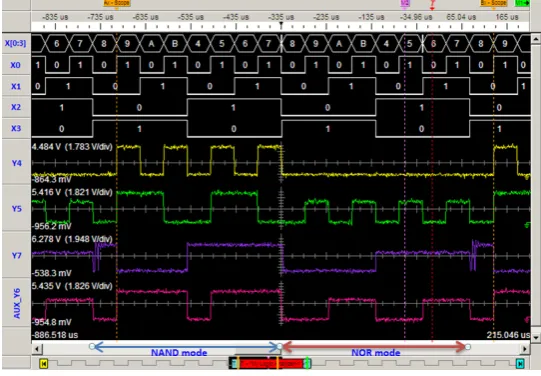Select the Y5 analog channel label
The width and height of the screenshot is (541, 376).
(17, 208)
